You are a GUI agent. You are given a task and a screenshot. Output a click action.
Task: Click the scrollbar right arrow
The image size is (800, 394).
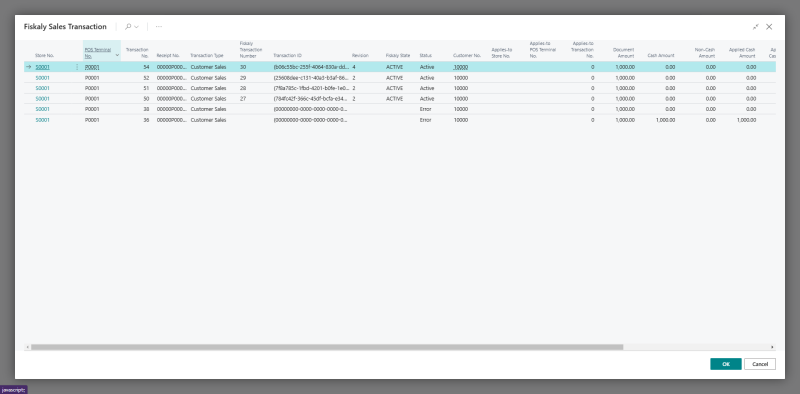[772, 347]
